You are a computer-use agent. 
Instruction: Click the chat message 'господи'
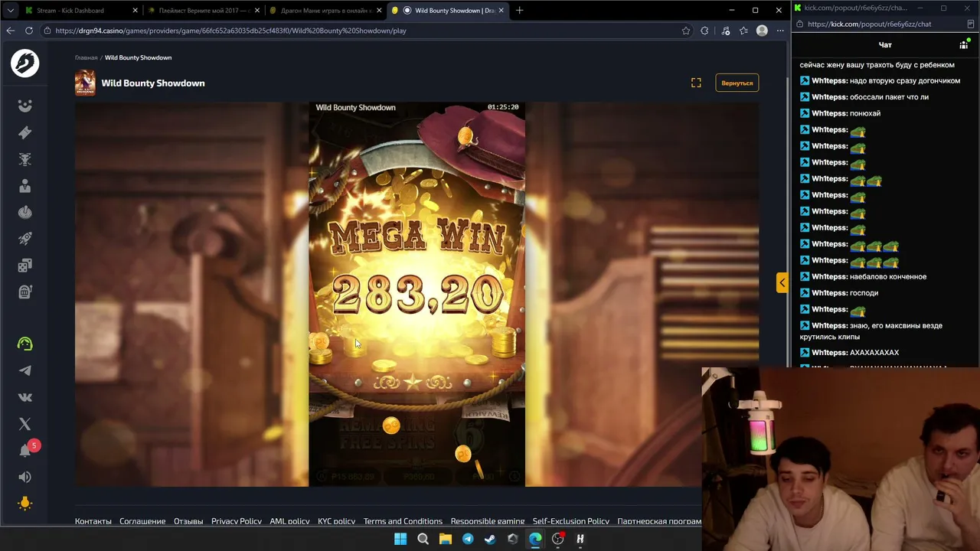[864, 293]
